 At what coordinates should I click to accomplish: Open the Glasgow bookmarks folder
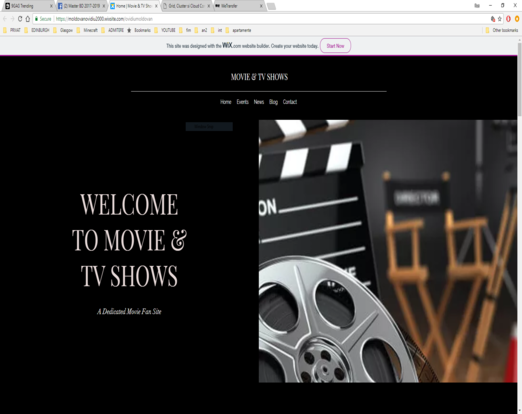pos(63,30)
